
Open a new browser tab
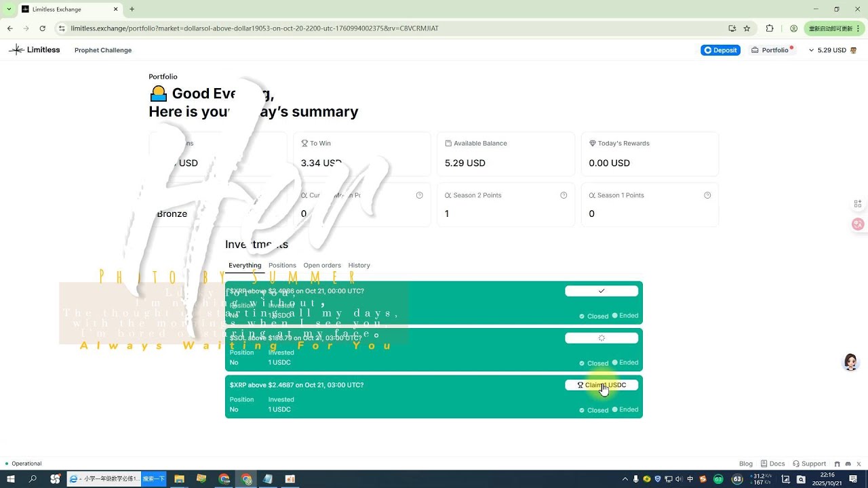(x=132, y=9)
